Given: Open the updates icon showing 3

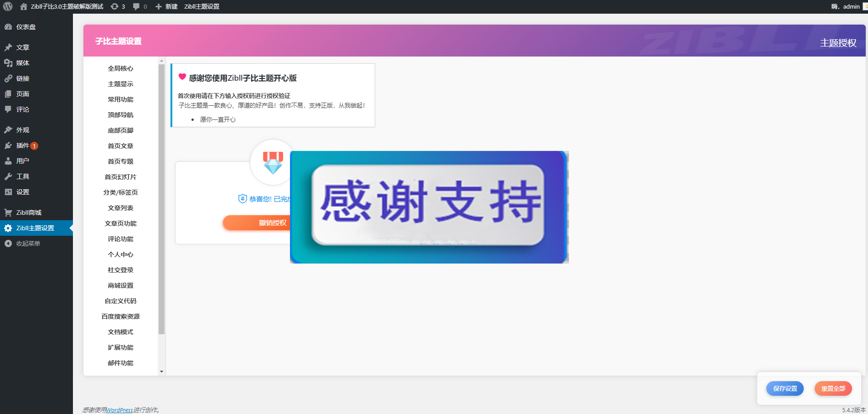Looking at the screenshot, I should (114, 6).
